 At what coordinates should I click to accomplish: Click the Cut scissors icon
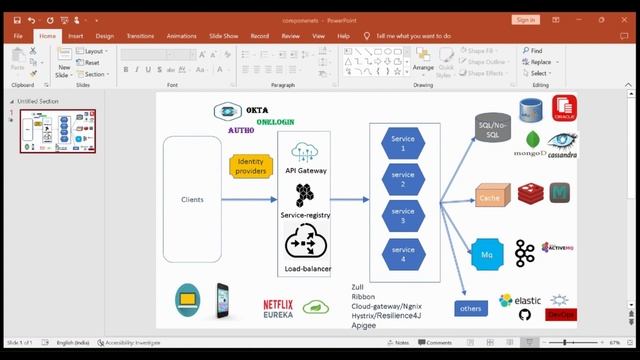33,51
